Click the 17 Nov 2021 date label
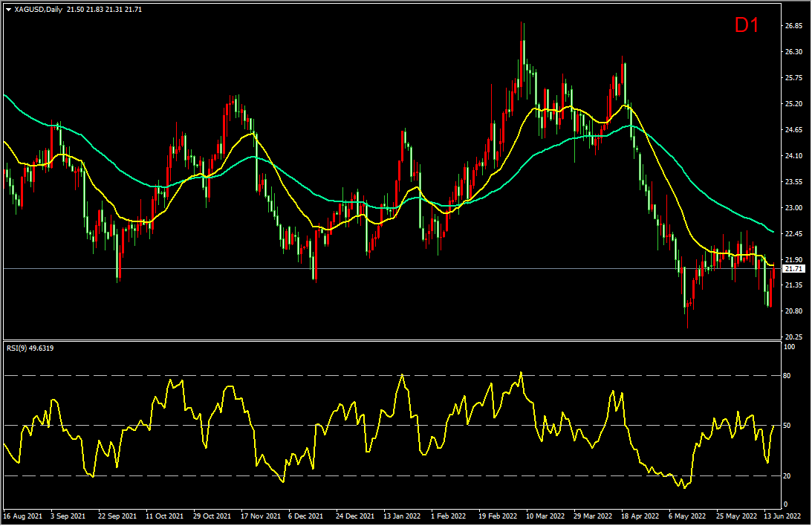This screenshot has width=812, height=526. [x=261, y=516]
